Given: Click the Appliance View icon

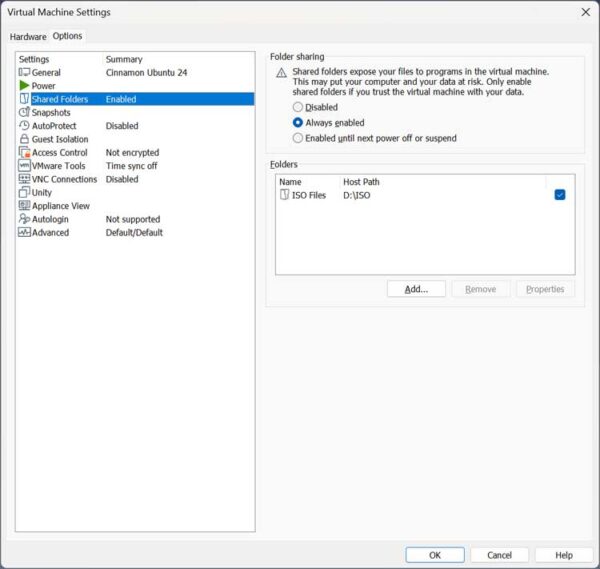Looking at the screenshot, I should pyautogui.click(x=24, y=205).
